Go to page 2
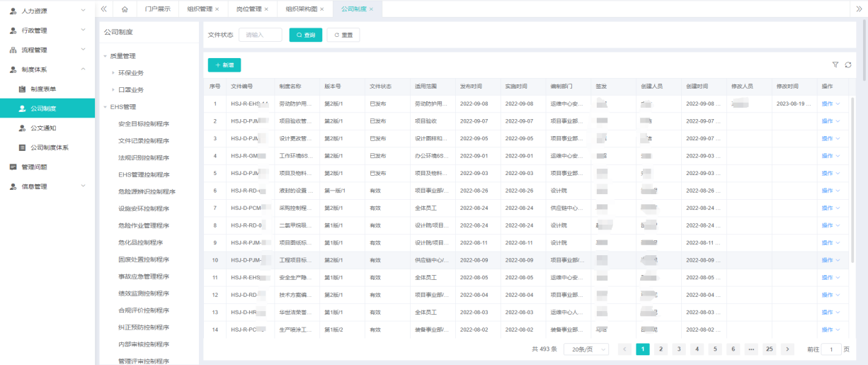This screenshot has height=365, width=868. (661, 349)
